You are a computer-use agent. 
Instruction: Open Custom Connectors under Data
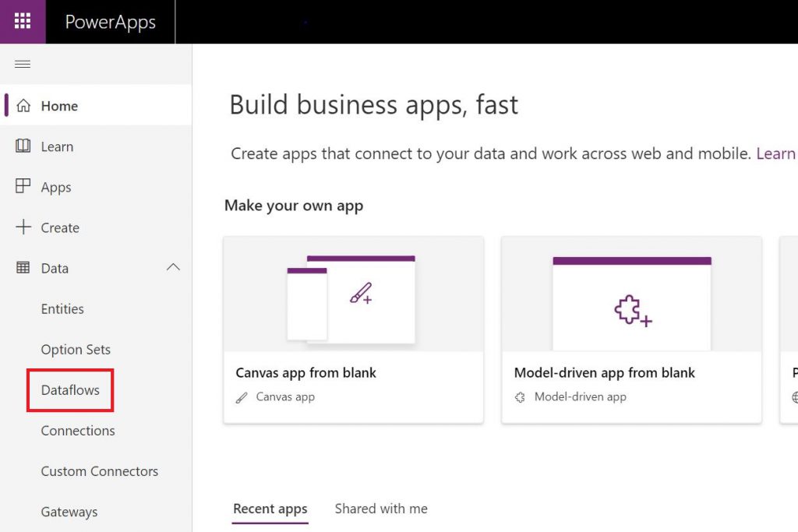coord(100,471)
